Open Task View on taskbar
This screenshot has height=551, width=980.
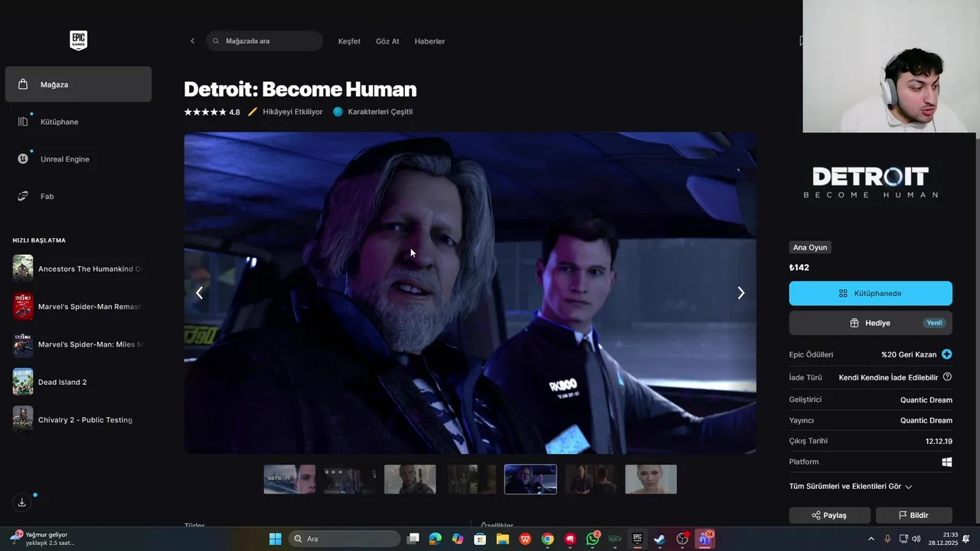point(413,539)
